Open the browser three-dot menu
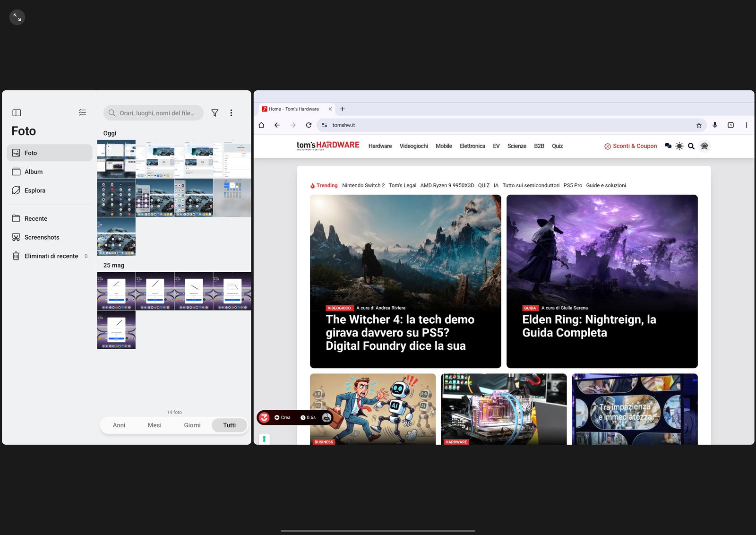Image resolution: width=756 pixels, height=535 pixels. click(x=747, y=125)
